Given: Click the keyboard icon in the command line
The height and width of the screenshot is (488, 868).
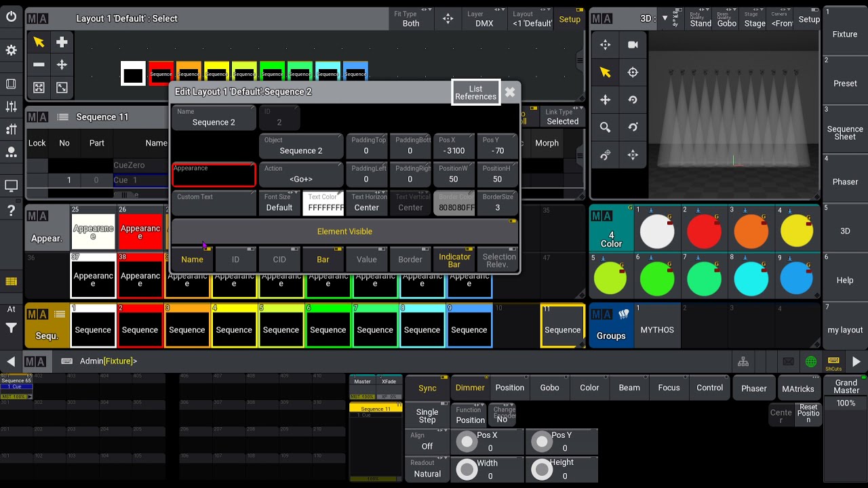Looking at the screenshot, I should (x=67, y=361).
